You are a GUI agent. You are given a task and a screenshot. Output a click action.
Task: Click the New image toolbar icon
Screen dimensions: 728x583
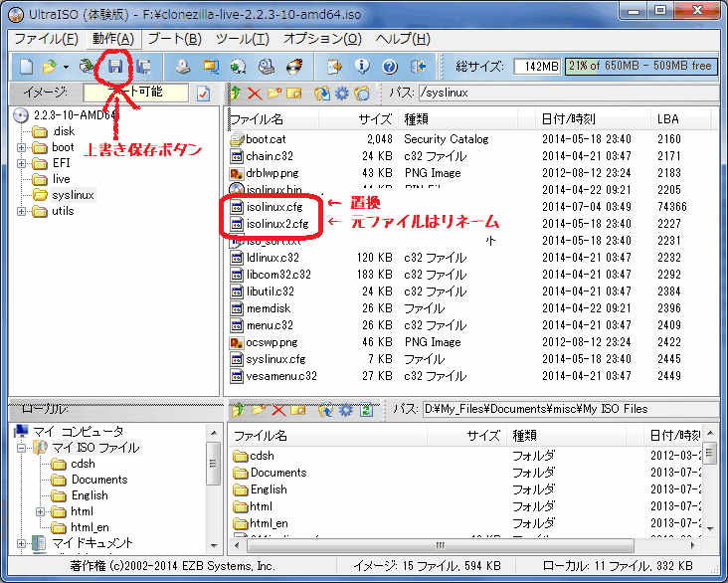[26, 67]
